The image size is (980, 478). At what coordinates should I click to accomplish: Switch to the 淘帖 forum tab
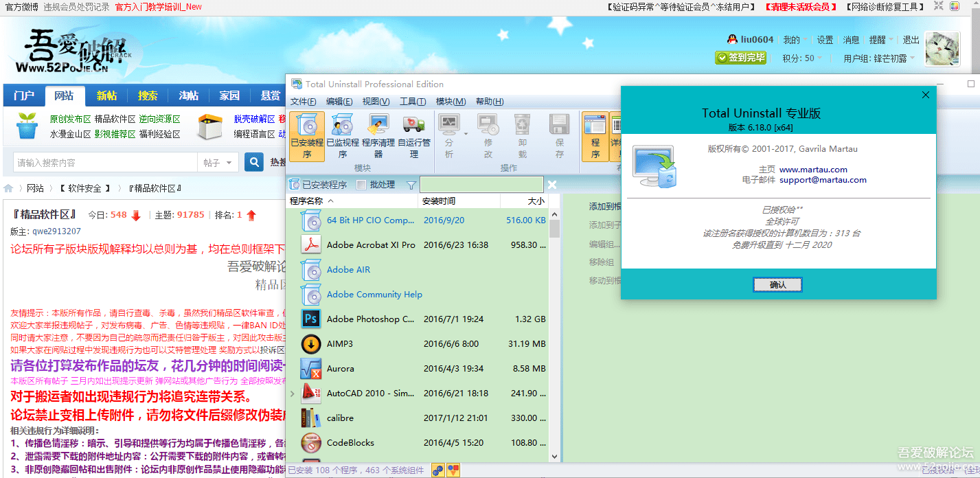(189, 95)
